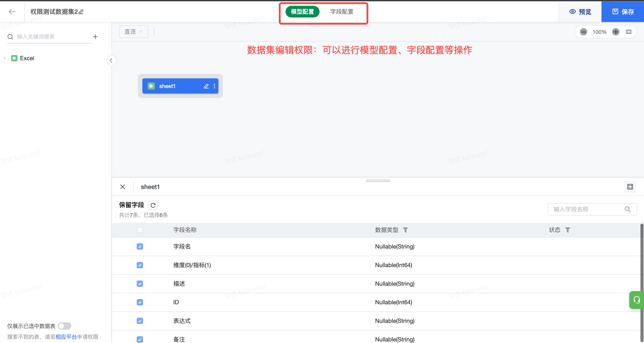Image resolution: width=644 pixels, height=343 pixels.
Task: Collapse the left sidebar panel with the chevron
Action: point(111,60)
